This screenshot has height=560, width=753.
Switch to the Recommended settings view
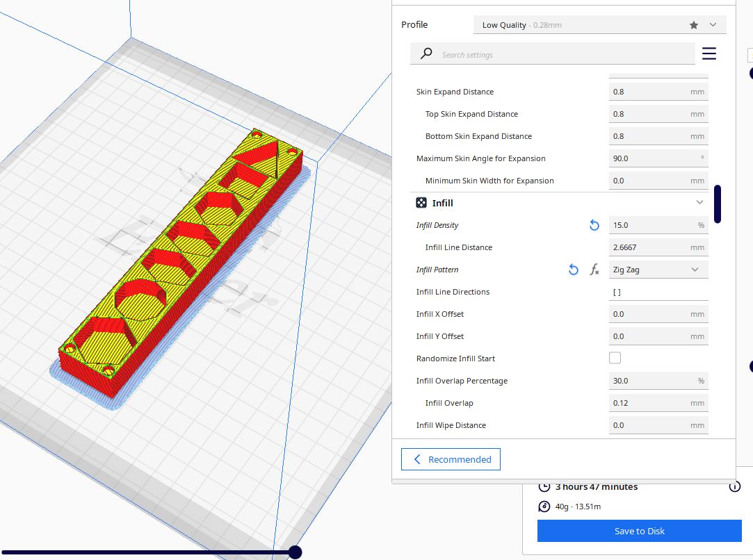click(x=451, y=459)
